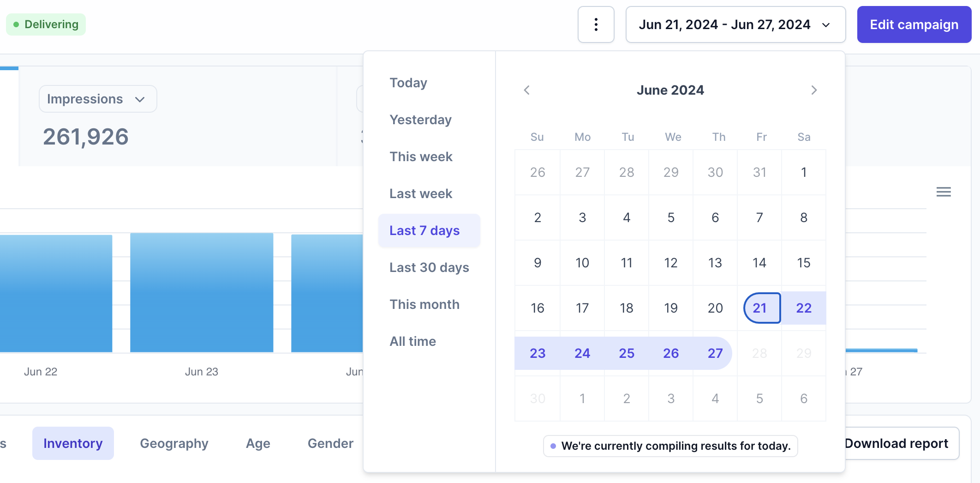Go to previous month in calendar
This screenshot has height=483, width=980.
tap(527, 90)
